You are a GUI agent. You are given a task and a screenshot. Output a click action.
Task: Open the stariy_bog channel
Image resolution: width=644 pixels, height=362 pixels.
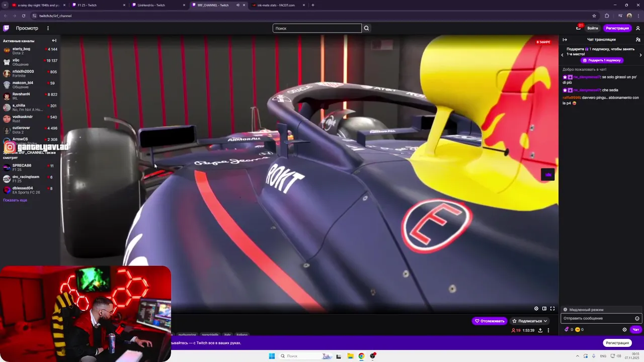click(30, 51)
